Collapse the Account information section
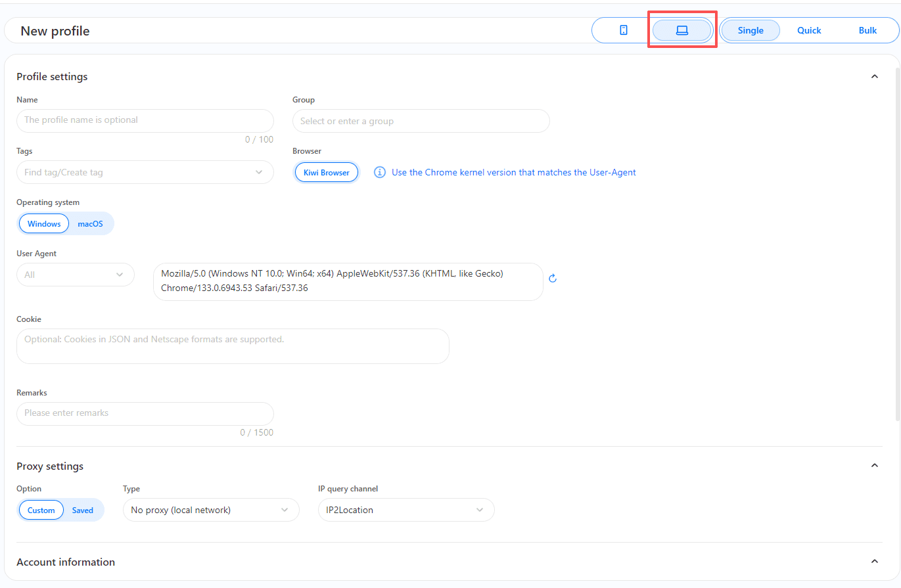 (874, 562)
